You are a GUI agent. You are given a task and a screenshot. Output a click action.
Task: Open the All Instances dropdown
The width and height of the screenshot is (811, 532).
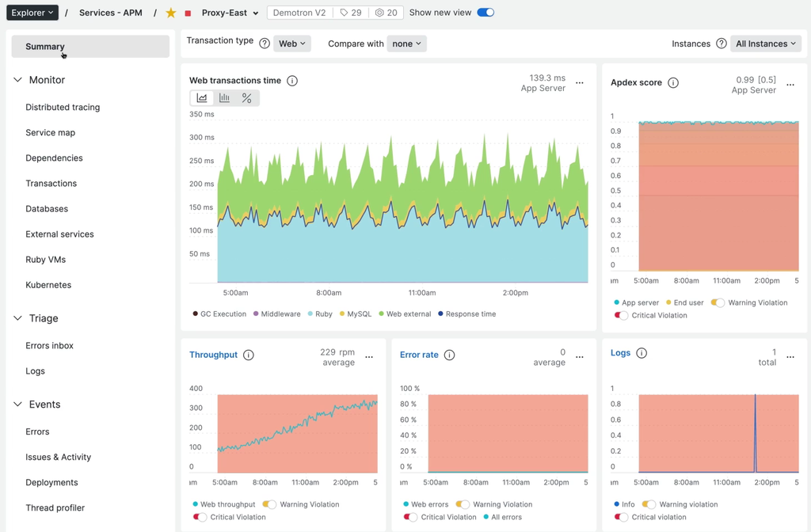764,44
